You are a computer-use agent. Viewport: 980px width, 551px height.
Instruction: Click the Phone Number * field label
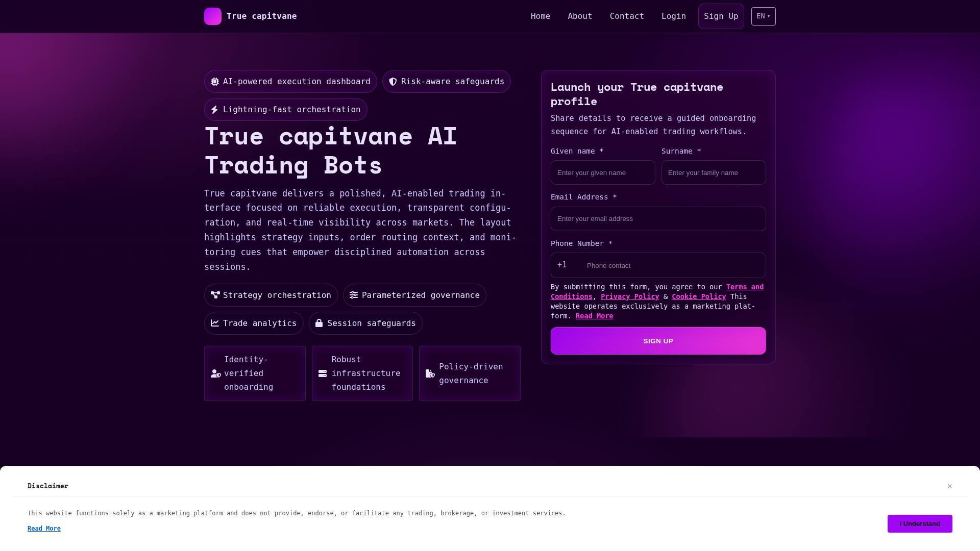[x=581, y=243]
